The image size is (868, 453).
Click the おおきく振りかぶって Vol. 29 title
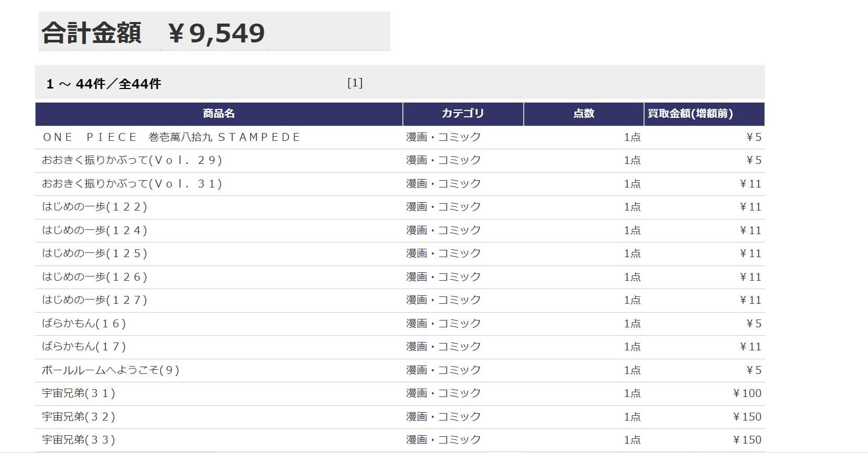click(x=132, y=160)
